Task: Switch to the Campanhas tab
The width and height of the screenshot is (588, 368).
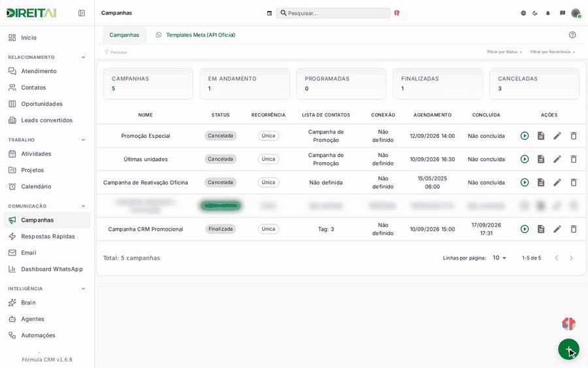Action: 124,35
